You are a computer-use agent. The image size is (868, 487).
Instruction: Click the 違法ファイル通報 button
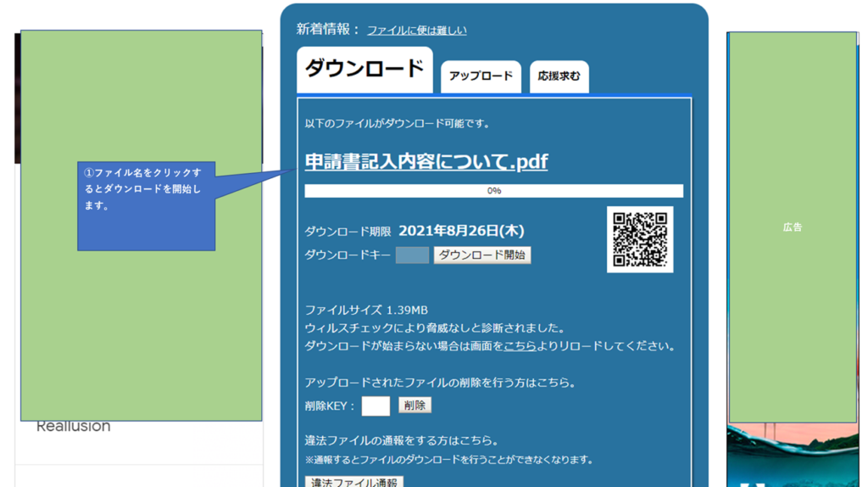(x=354, y=482)
